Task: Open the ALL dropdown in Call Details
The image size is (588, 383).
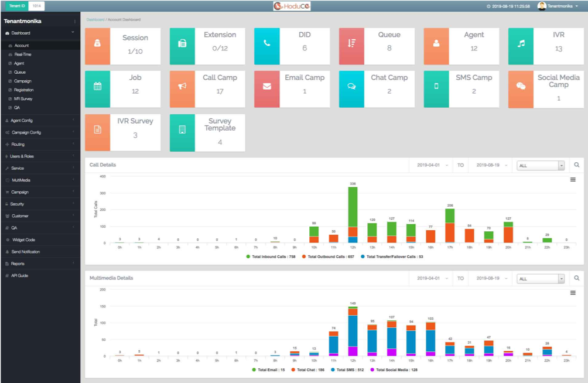Action: (x=541, y=166)
